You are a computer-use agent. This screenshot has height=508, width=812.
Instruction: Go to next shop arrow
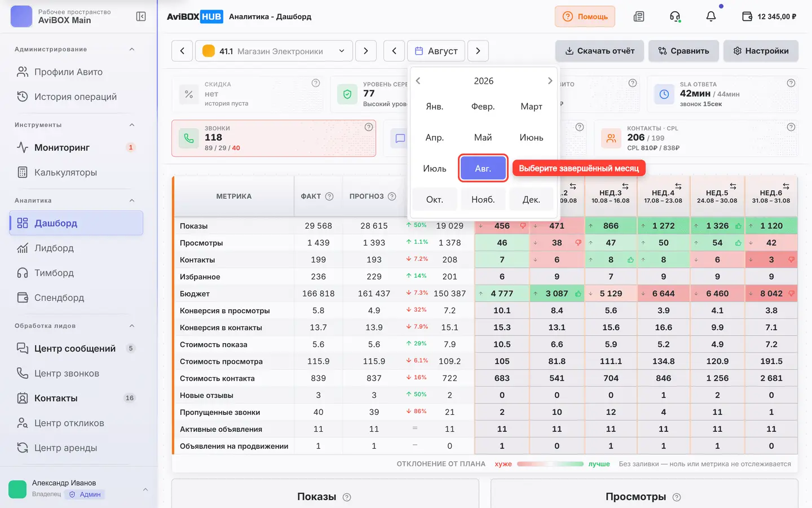[x=366, y=51]
